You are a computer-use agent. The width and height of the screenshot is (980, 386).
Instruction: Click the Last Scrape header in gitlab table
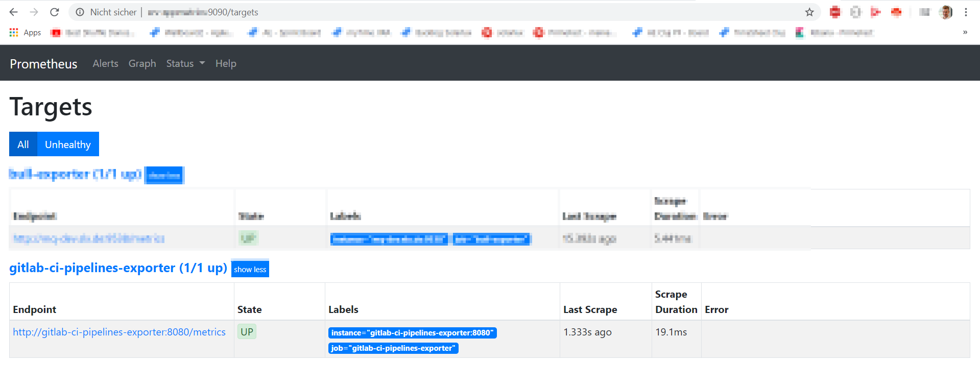click(x=590, y=309)
